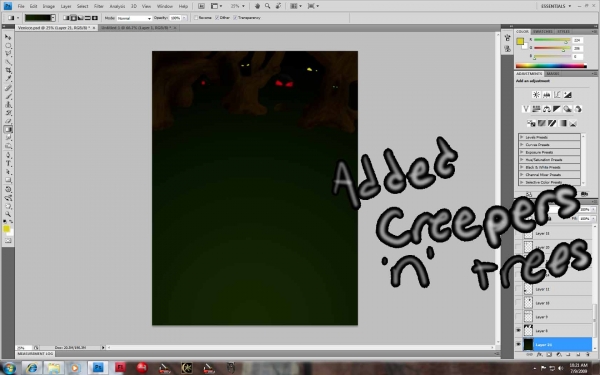Expand Curves Presets list
The width and height of the screenshot is (600, 375).
[x=521, y=145]
